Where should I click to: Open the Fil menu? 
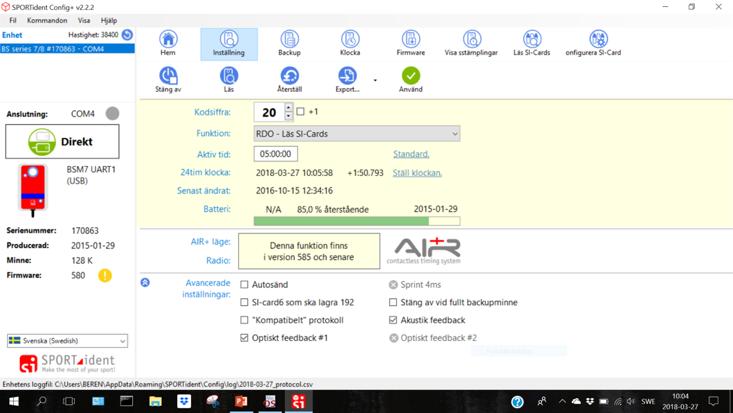tap(13, 20)
